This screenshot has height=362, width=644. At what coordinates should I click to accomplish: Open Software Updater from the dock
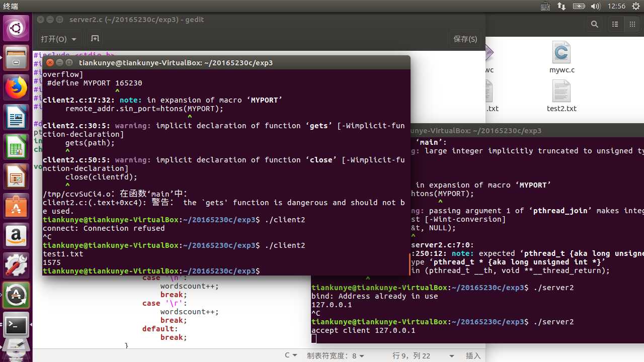pos(16,296)
